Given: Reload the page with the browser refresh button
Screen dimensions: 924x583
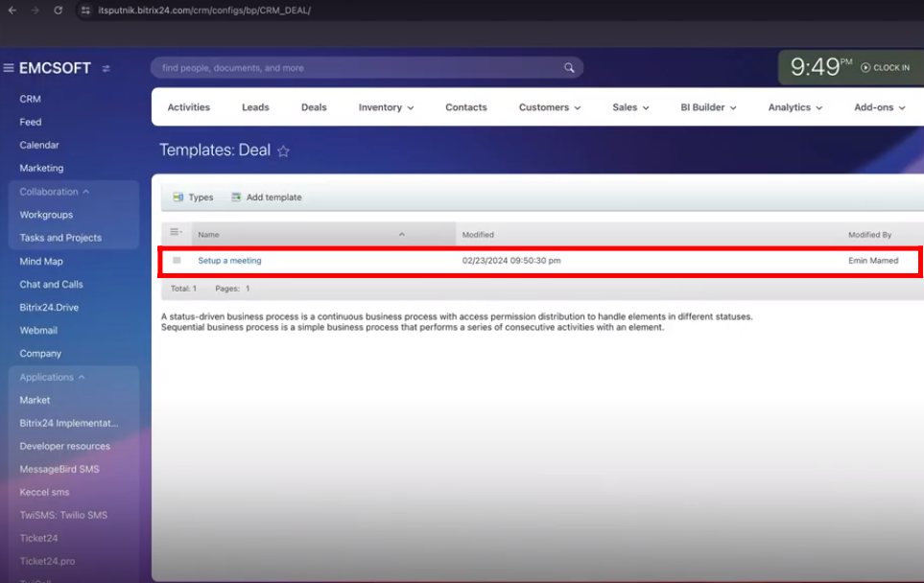Looking at the screenshot, I should [x=58, y=11].
